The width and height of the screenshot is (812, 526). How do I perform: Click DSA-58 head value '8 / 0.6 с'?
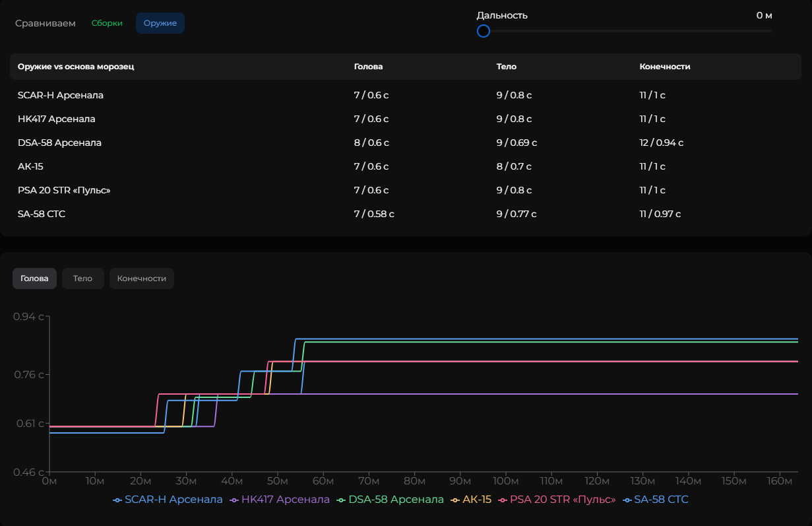coord(371,143)
